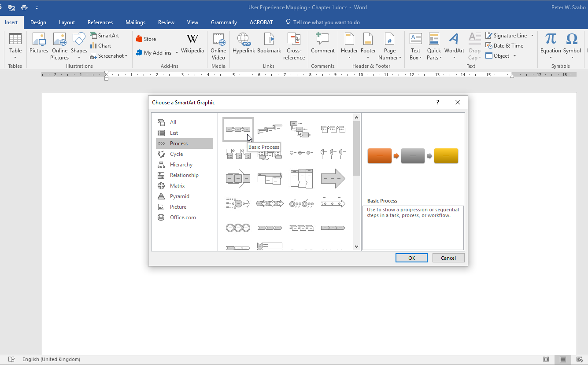Expand the My Add-ins dropdown
The width and height of the screenshot is (588, 365).
(x=177, y=53)
